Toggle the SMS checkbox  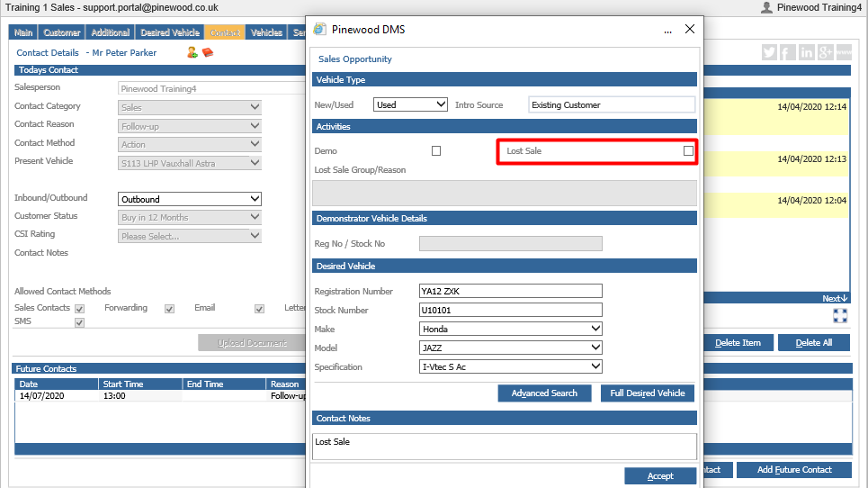(80, 322)
